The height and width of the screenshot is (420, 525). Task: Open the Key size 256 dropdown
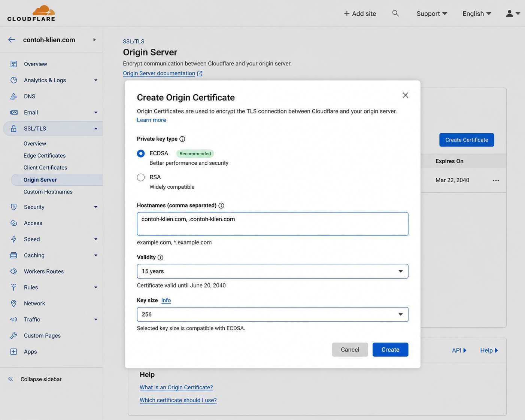click(x=273, y=314)
